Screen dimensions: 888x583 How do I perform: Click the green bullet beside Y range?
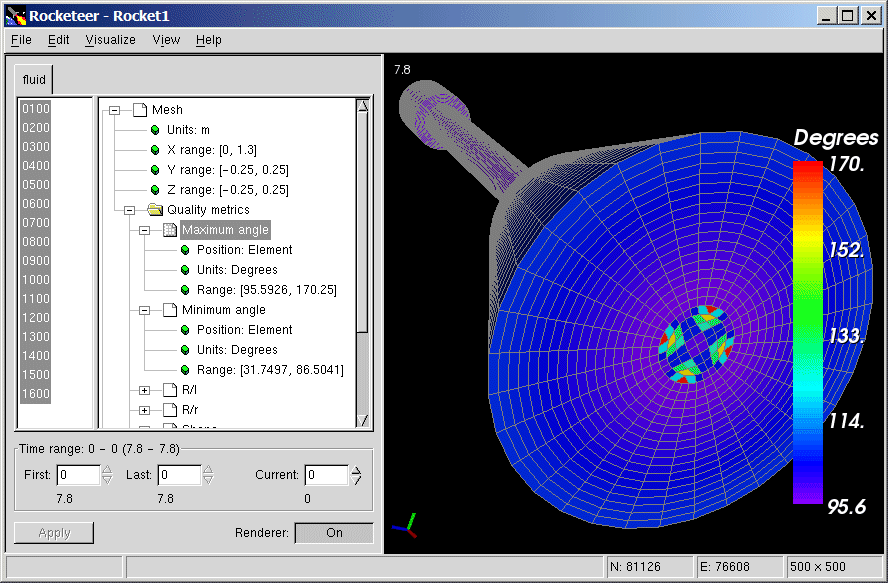tap(155, 169)
